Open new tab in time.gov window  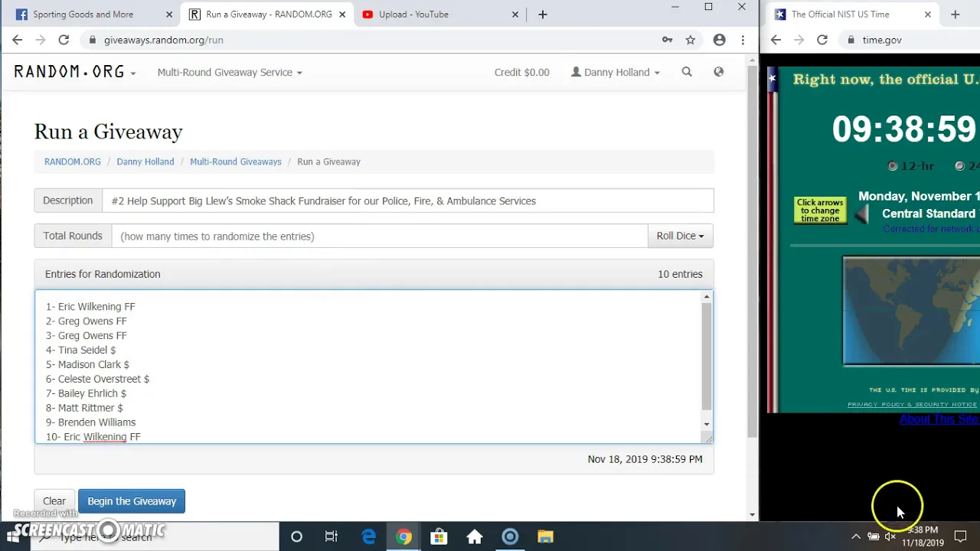click(x=955, y=15)
